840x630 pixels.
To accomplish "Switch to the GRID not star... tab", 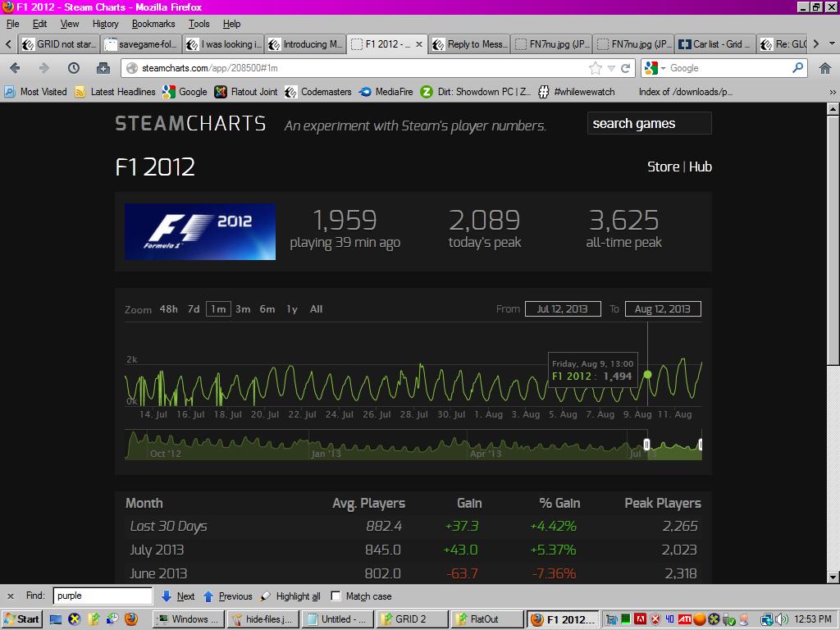I will [59, 44].
